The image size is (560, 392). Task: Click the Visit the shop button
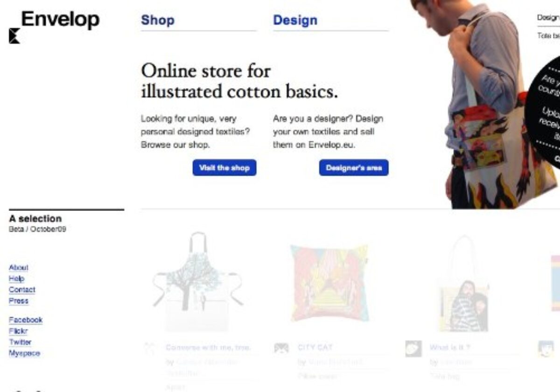[224, 168]
